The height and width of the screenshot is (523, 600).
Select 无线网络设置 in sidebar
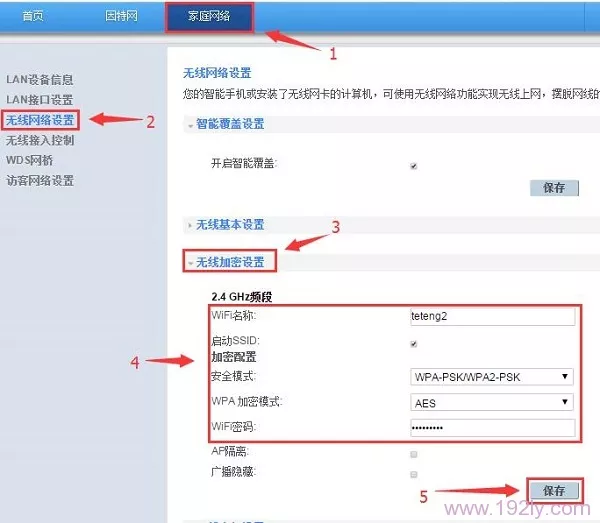40,120
